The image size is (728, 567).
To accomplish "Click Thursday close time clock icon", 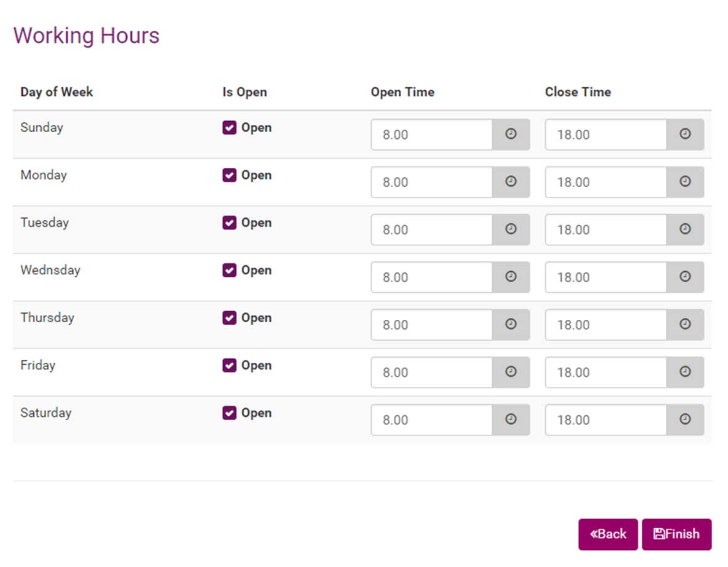I will 685,324.
